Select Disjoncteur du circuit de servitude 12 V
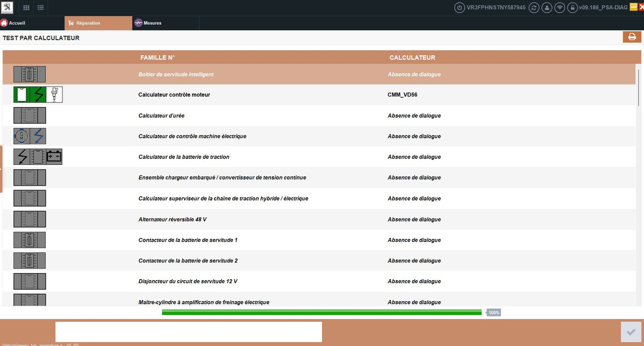Viewport: 644px width, 346px height. point(188,281)
